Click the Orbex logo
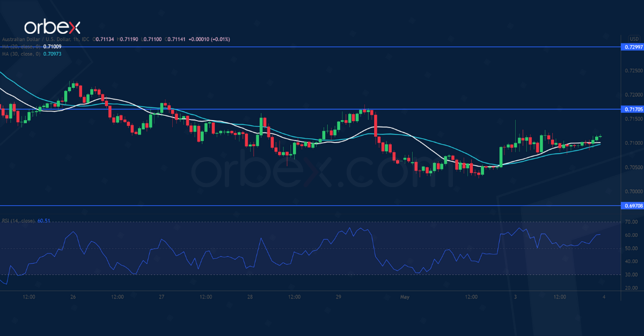644x336 pixels. [x=54, y=24]
